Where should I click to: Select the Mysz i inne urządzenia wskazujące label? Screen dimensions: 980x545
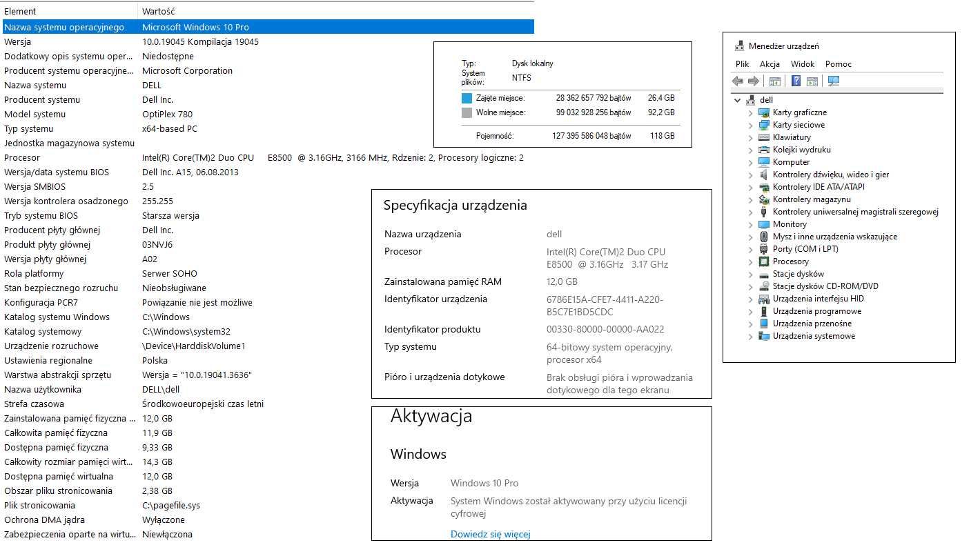[x=835, y=237]
